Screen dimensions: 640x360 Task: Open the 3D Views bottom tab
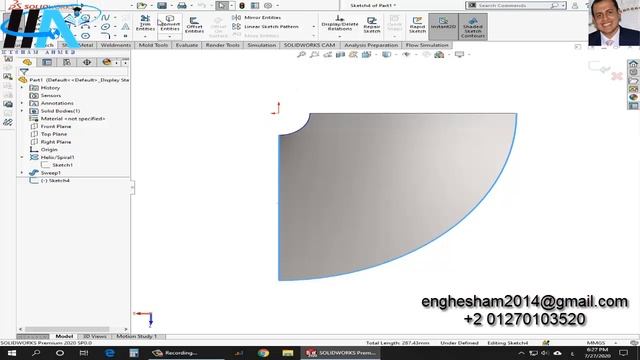coord(95,336)
